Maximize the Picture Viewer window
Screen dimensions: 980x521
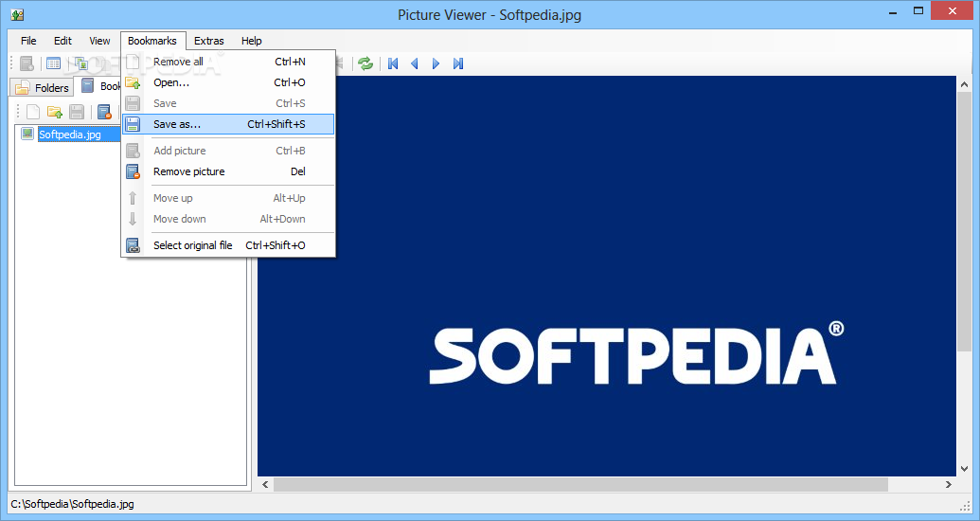[918, 11]
